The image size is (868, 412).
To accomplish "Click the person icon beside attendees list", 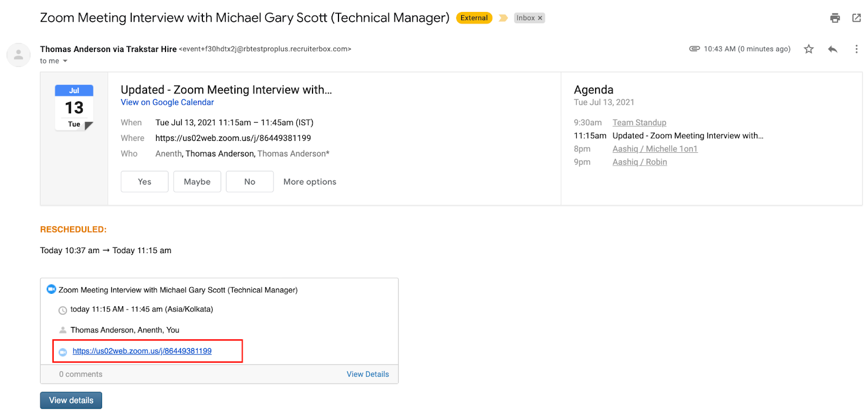I will coord(63,330).
